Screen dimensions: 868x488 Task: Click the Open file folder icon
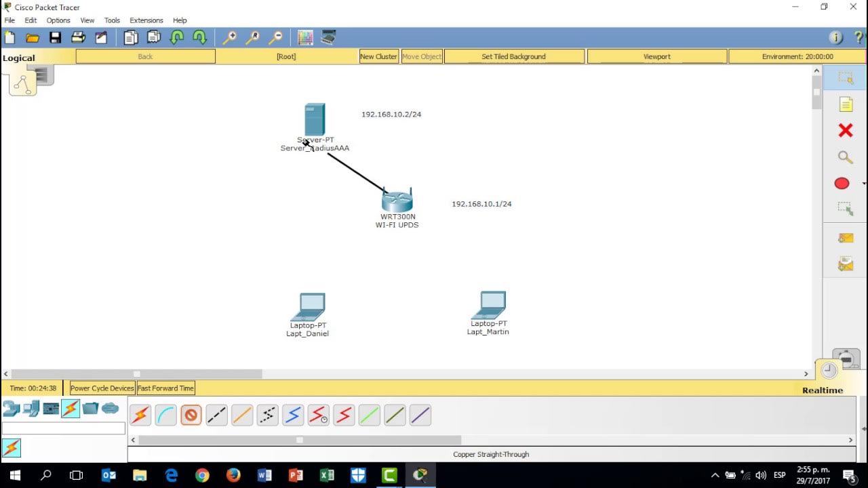[33, 38]
